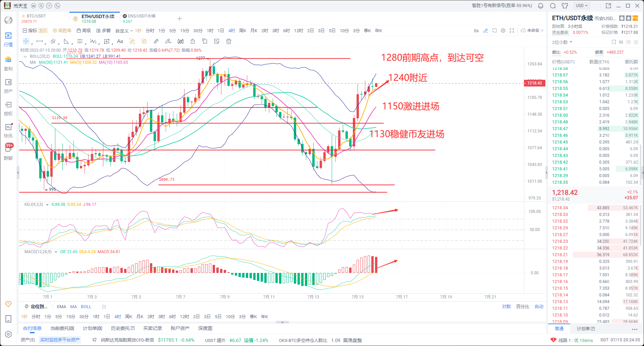Open the 深度图 depth chart tab
The height and width of the screenshot is (346, 644).
(x=205, y=328)
